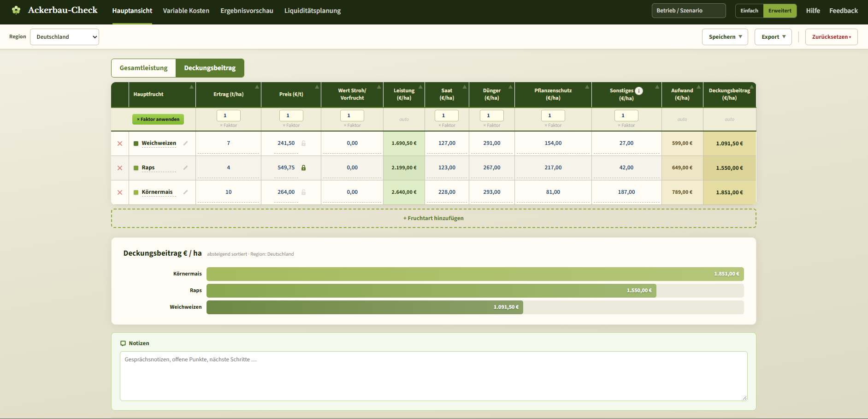Sort by Aufwand (€/ha) column arrow
This screenshot has width=868, height=419.
tap(699, 87)
